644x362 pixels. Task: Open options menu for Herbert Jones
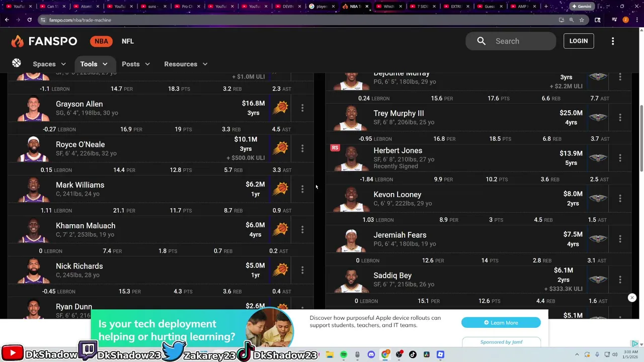coord(620,158)
